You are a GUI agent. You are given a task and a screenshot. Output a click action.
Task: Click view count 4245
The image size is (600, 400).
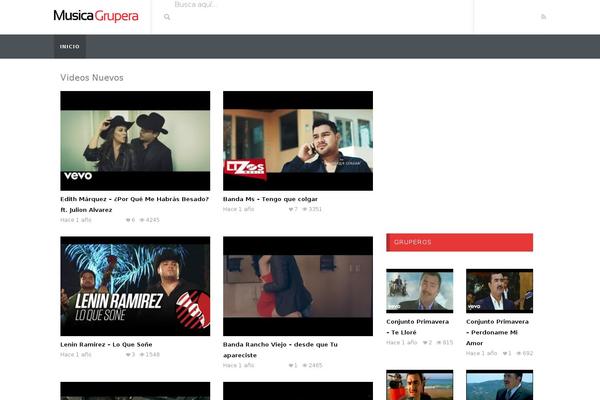coord(152,220)
